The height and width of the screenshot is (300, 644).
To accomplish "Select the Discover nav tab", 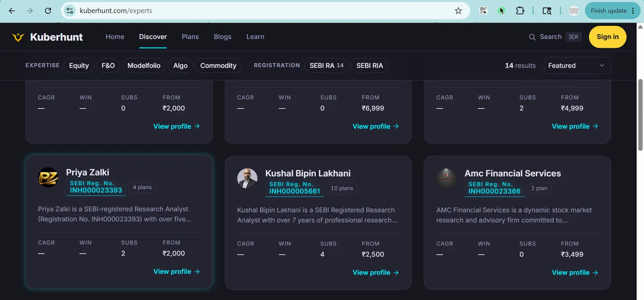I will click(x=153, y=37).
